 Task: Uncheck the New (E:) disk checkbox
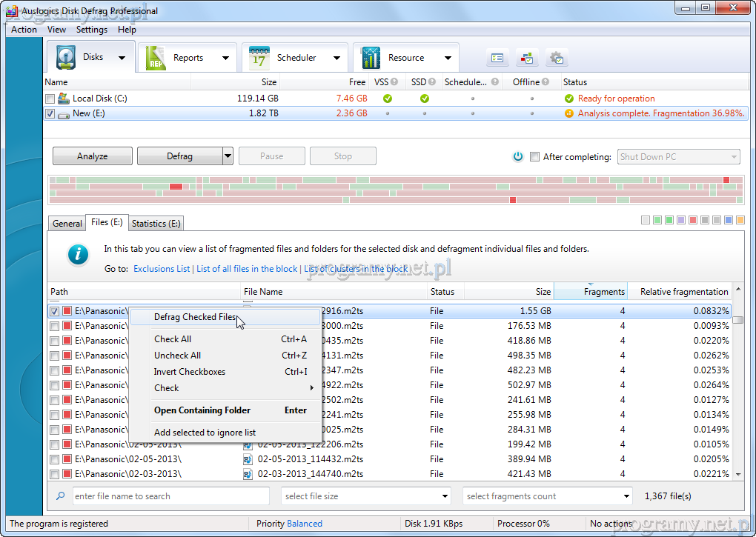point(50,114)
